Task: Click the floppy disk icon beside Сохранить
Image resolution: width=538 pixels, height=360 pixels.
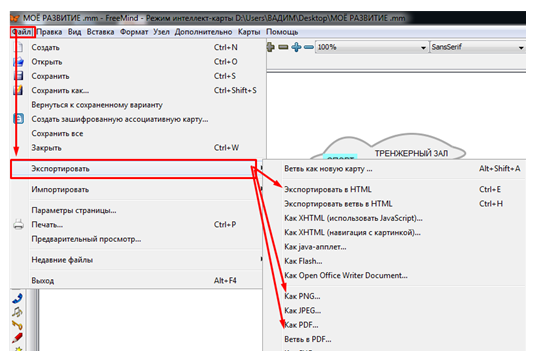Action: [18, 76]
